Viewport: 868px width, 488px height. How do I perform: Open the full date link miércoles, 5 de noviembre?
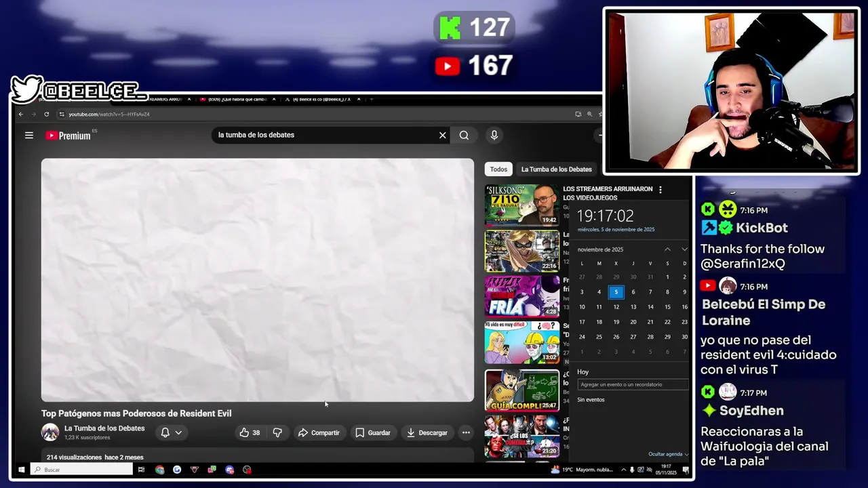point(616,230)
